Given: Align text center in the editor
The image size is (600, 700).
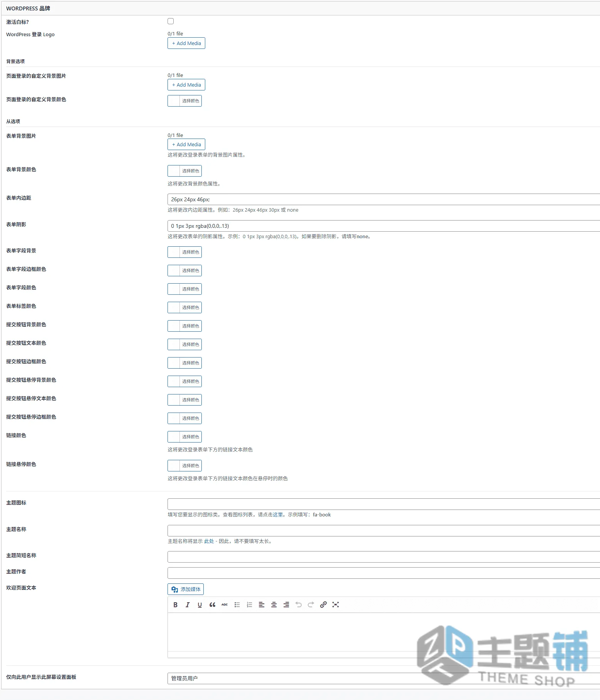Looking at the screenshot, I should coord(274,605).
